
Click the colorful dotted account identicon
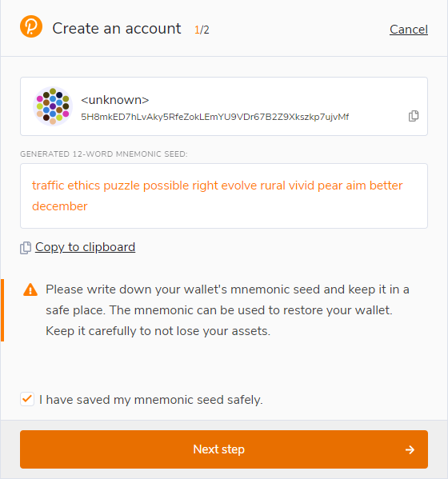click(x=53, y=106)
